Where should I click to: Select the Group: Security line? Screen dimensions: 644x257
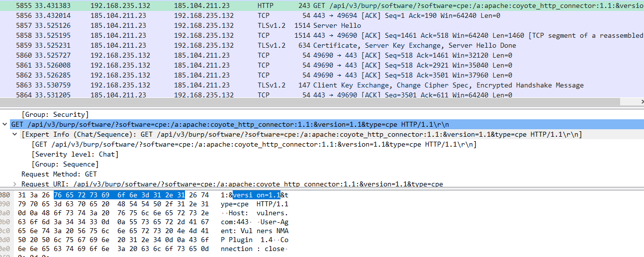click(x=55, y=114)
